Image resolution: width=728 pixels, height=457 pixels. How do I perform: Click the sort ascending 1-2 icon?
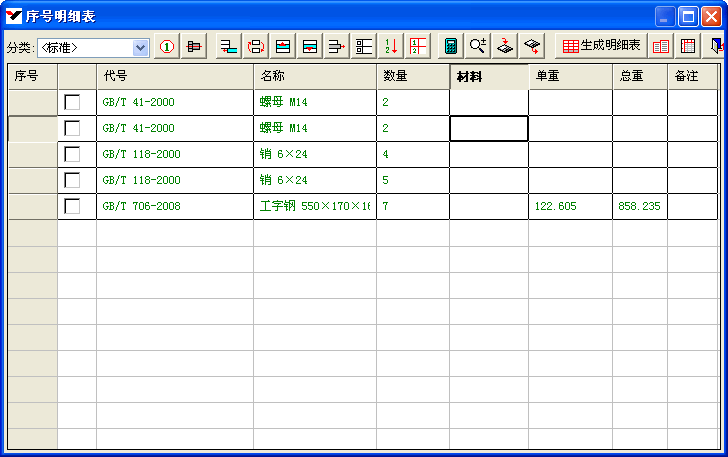coord(393,46)
